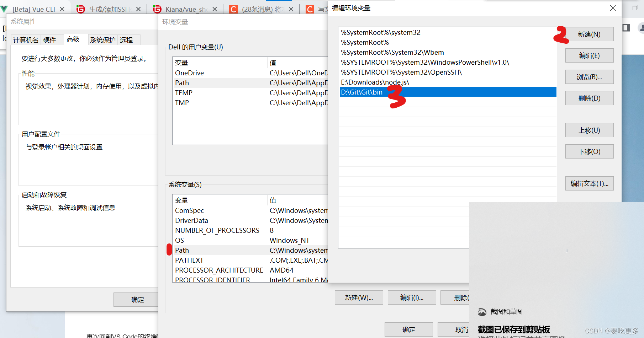Click the Vue logo favicon on first tab
This screenshot has height=338, width=644.
pos(4,9)
